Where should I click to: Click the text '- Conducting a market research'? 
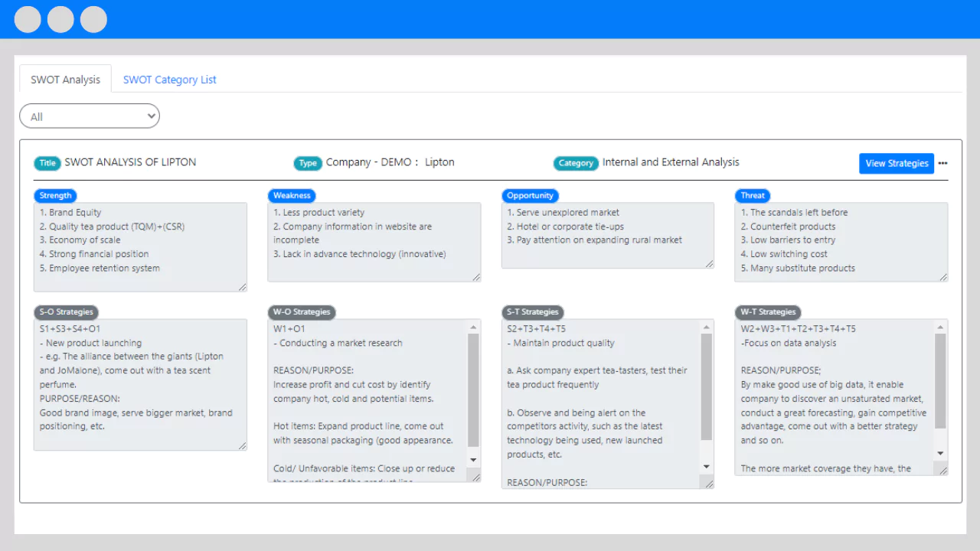tap(338, 343)
